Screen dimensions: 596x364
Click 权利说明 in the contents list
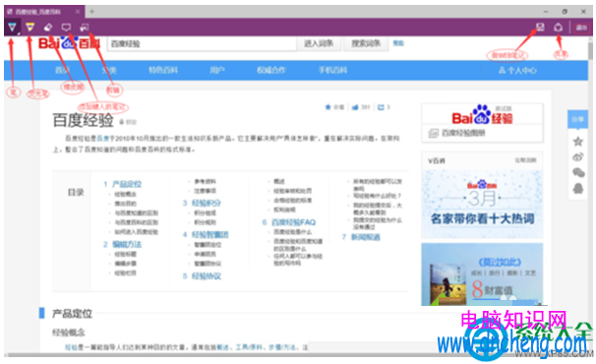(284, 210)
